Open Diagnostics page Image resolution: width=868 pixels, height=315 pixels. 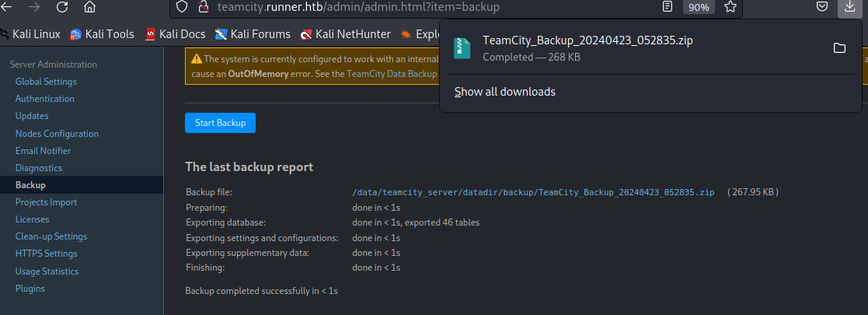tap(39, 168)
